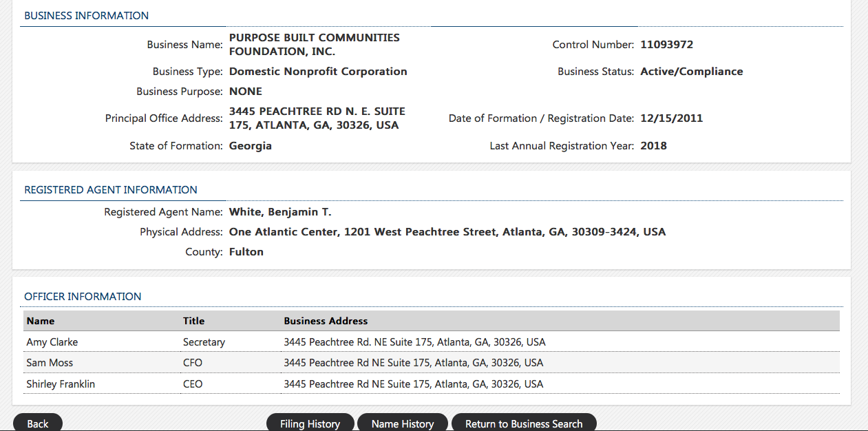Click the Title column header
The height and width of the screenshot is (431, 868).
tap(193, 321)
